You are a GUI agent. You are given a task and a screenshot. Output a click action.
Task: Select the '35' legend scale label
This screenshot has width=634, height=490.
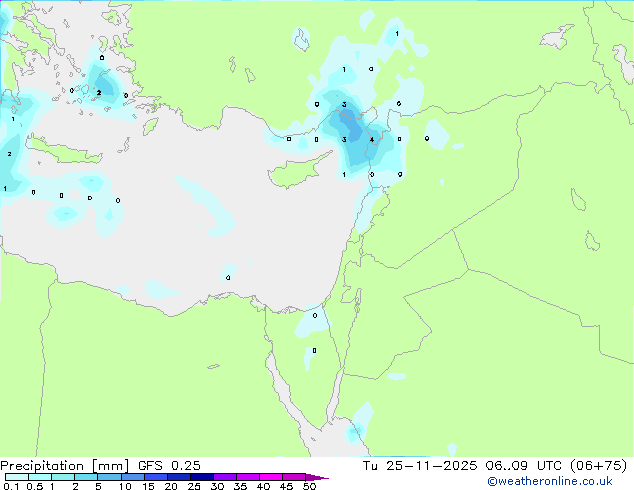(x=240, y=486)
